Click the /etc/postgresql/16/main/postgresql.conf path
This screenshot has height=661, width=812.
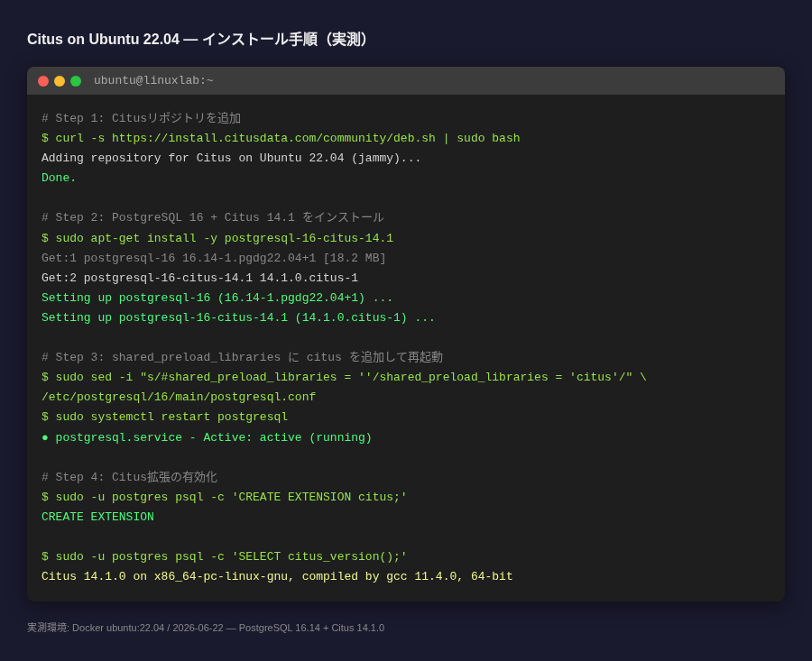coord(179,397)
